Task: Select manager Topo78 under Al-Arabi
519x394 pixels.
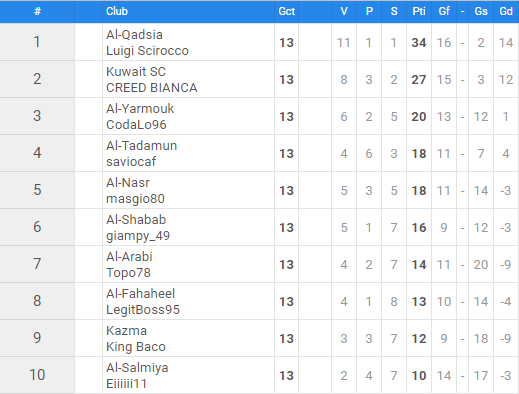Action: coord(128,273)
